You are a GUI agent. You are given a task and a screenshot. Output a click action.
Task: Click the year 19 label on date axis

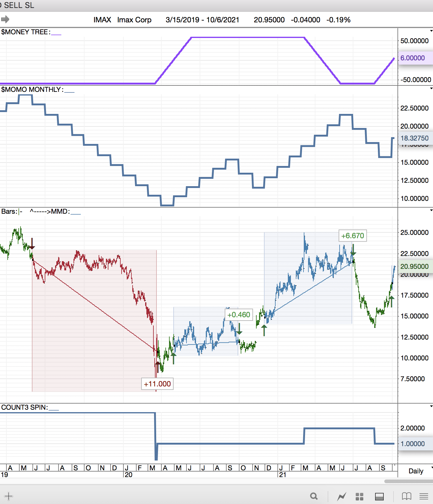4,475
